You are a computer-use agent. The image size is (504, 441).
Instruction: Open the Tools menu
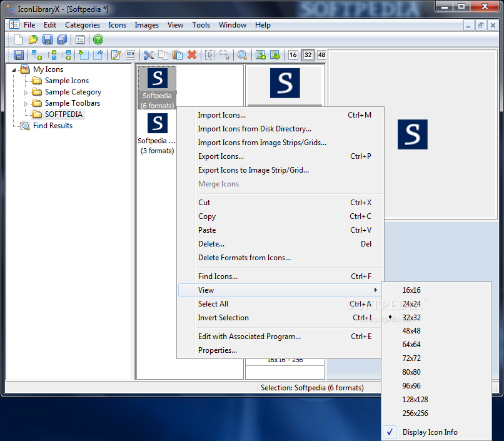coord(201,25)
